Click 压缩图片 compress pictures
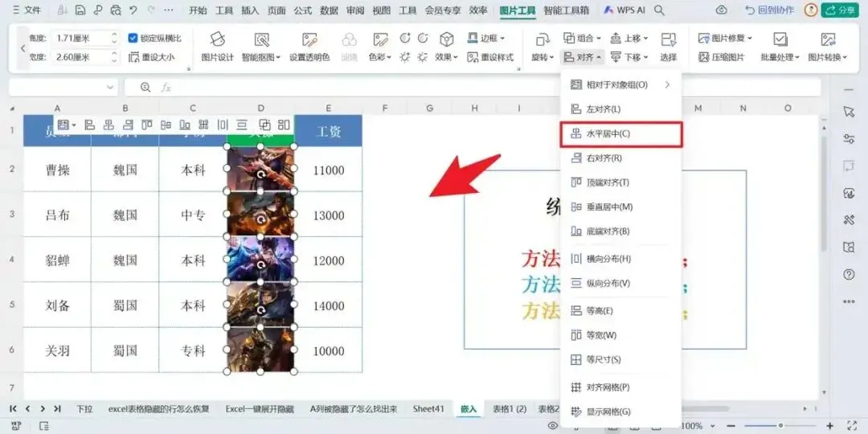 click(x=721, y=57)
